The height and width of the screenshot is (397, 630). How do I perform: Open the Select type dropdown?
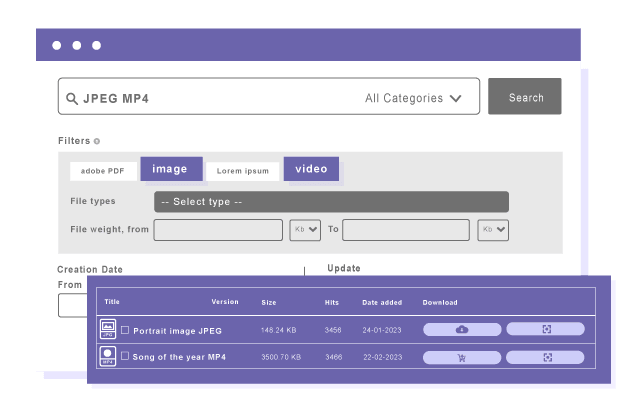[x=331, y=202]
